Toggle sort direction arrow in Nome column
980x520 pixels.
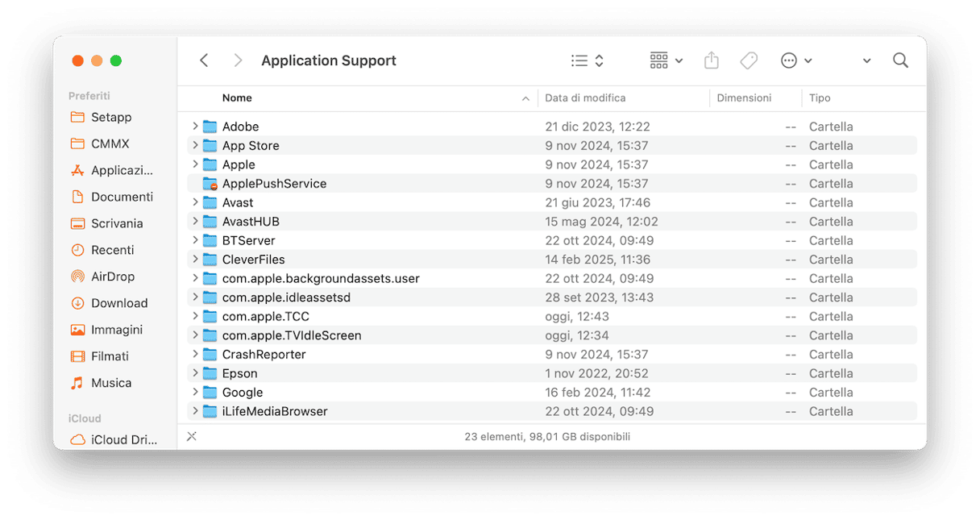pos(525,98)
